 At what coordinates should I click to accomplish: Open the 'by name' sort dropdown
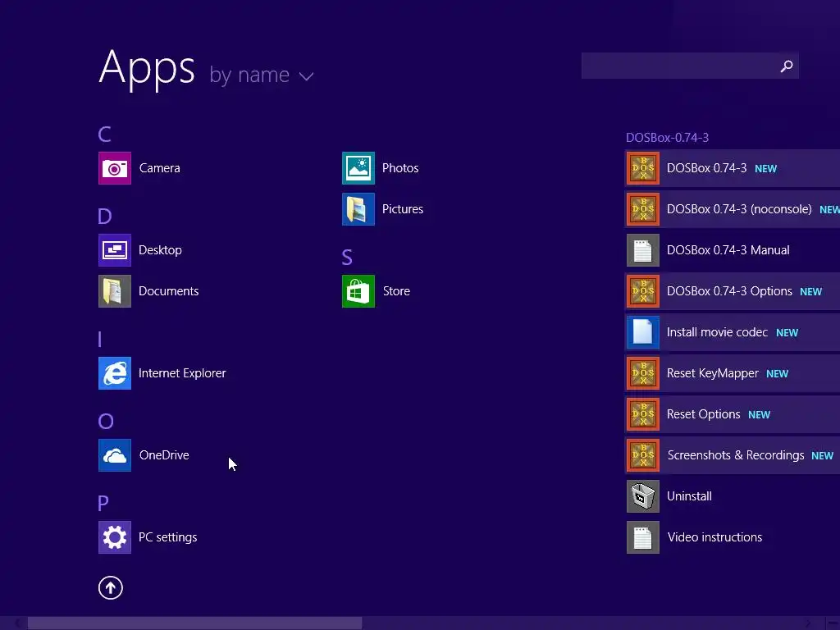261,75
